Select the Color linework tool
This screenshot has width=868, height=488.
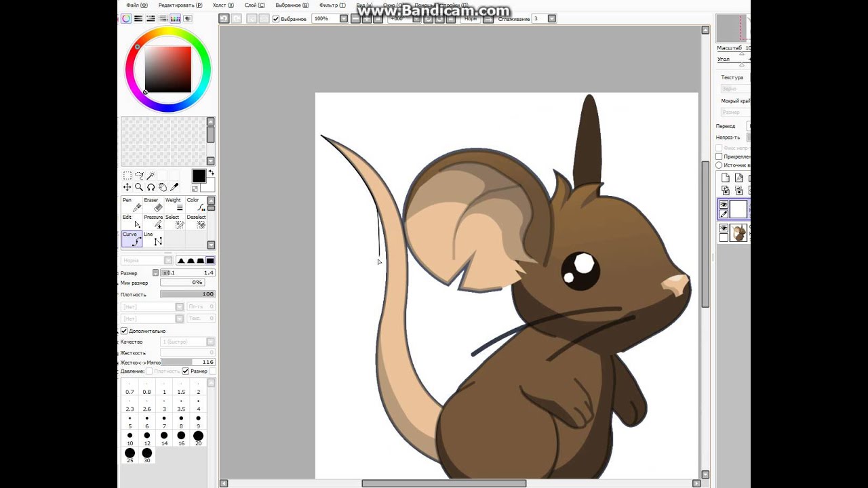195,205
